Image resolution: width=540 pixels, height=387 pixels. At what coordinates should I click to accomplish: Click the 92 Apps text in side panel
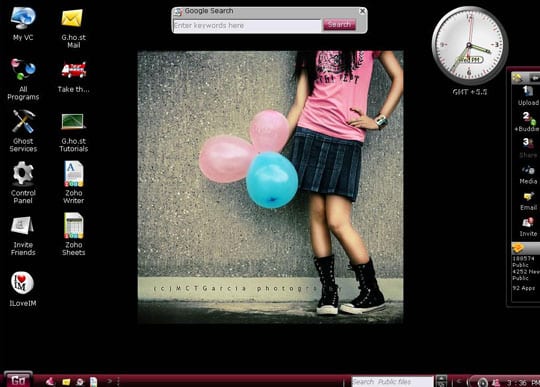click(x=523, y=288)
